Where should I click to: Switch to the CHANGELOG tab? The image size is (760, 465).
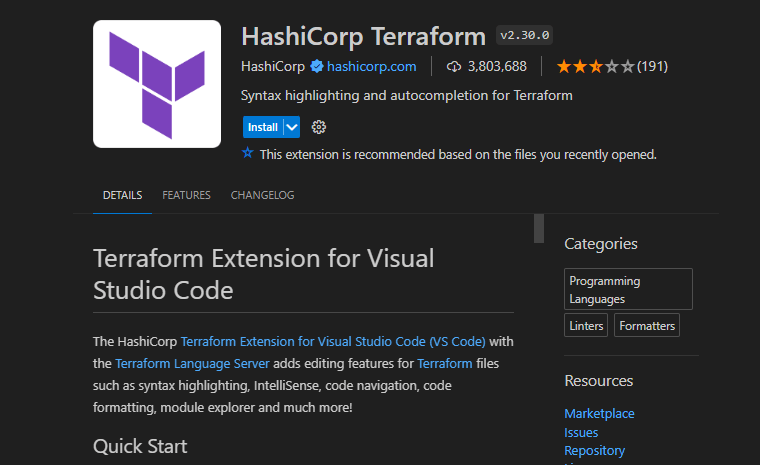pyautogui.click(x=262, y=195)
